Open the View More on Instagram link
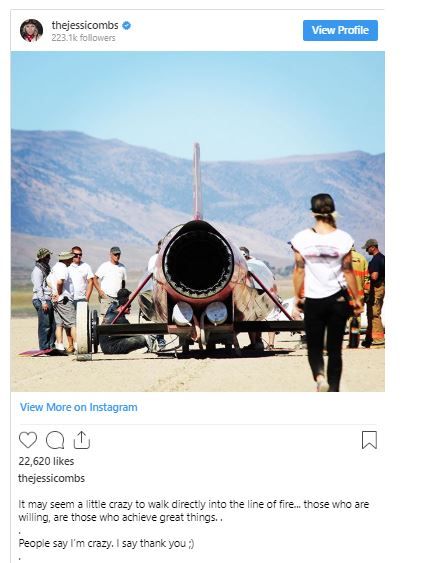 pos(79,407)
